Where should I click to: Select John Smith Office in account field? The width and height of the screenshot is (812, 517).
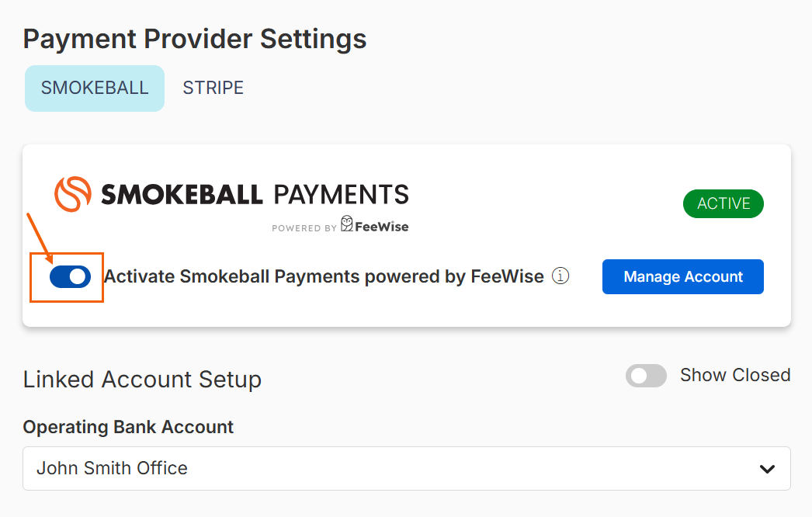click(x=112, y=468)
